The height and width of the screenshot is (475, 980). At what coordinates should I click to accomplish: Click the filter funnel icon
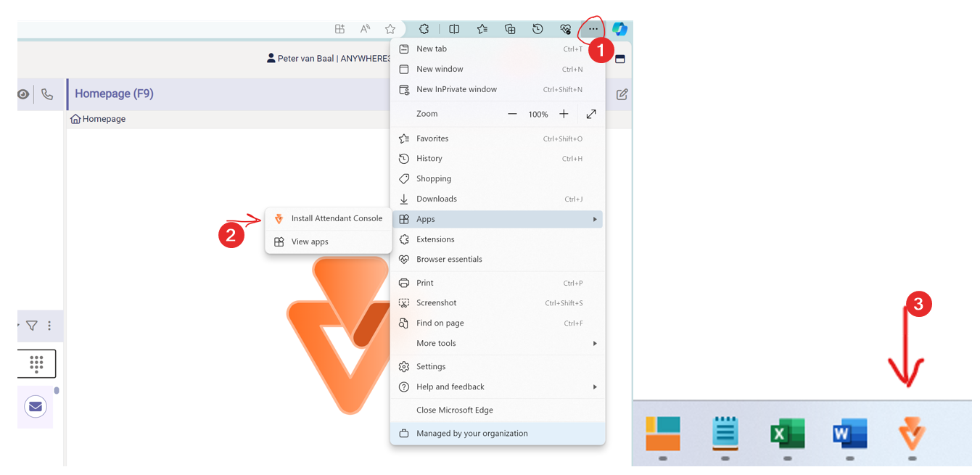32,326
